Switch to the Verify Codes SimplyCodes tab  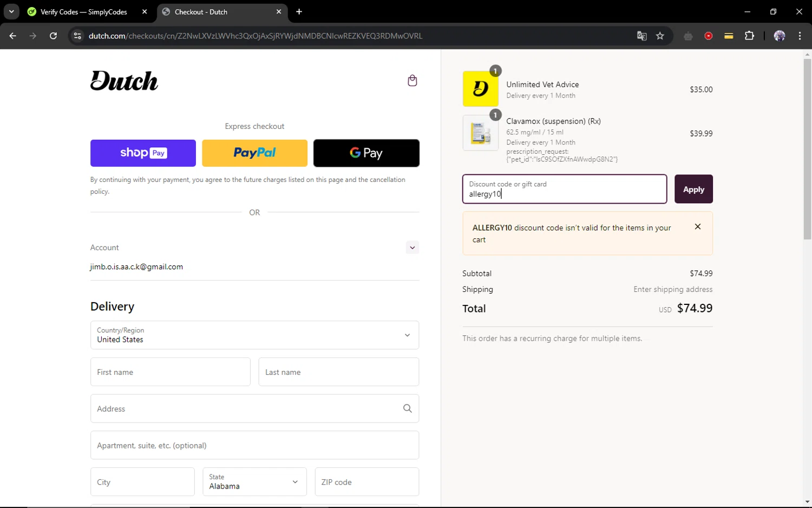click(84, 12)
